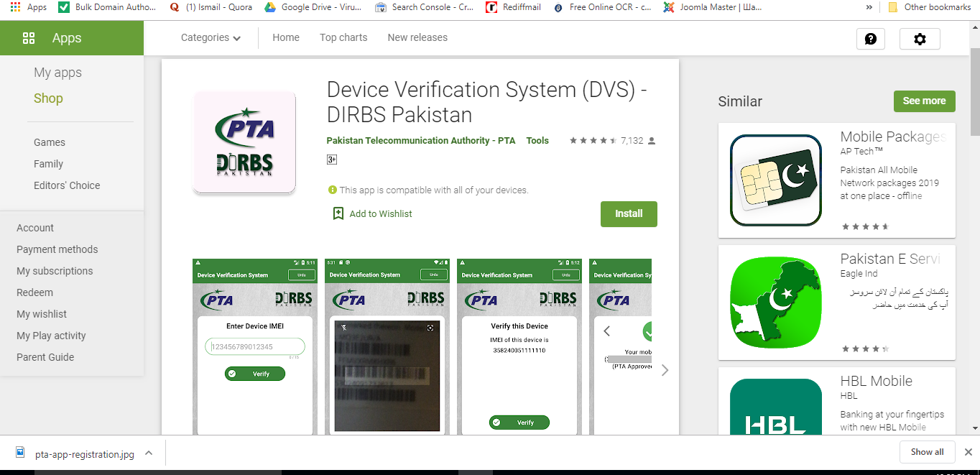Show hidden bookmarks via the overflow chevron

tap(869, 7)
